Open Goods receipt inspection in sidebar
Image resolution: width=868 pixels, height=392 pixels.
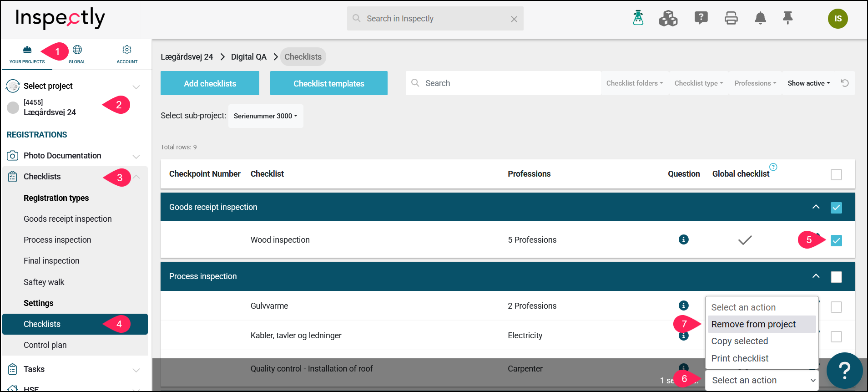point(68,219)
